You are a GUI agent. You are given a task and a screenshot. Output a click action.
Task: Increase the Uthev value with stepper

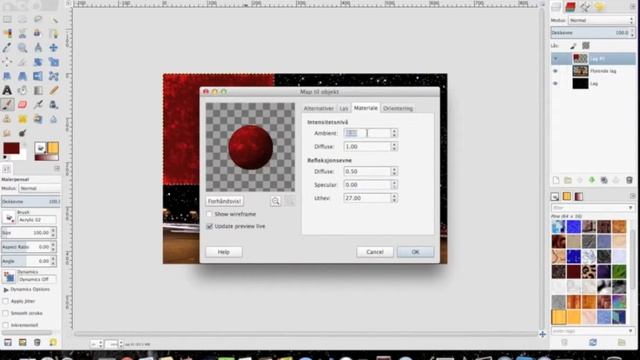pyautogui.click(x=394, y=196)
